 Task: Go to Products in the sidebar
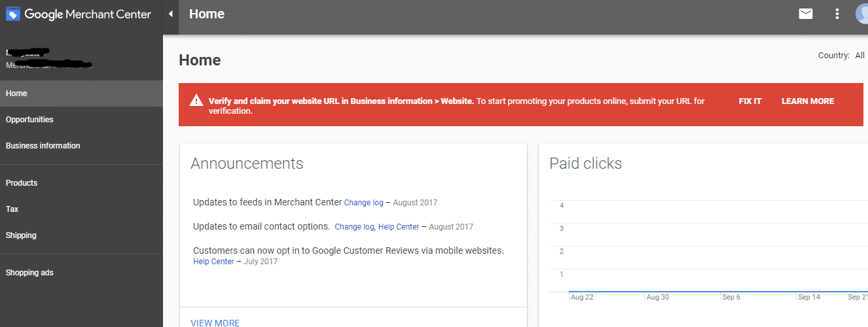(x=81, y=183)
